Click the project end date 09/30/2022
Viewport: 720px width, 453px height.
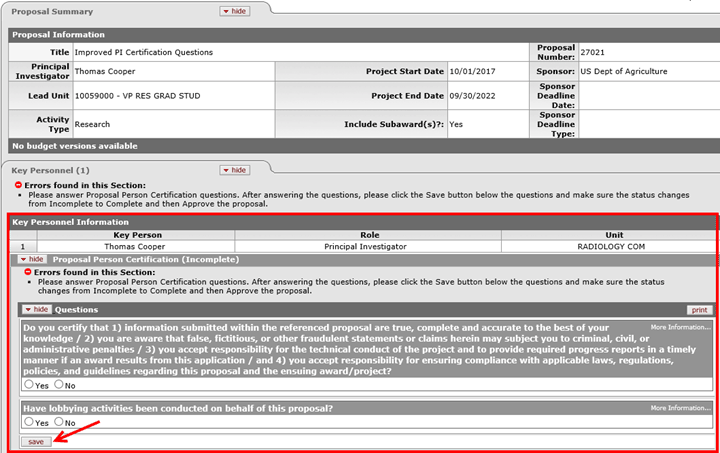tap(472, 96)
